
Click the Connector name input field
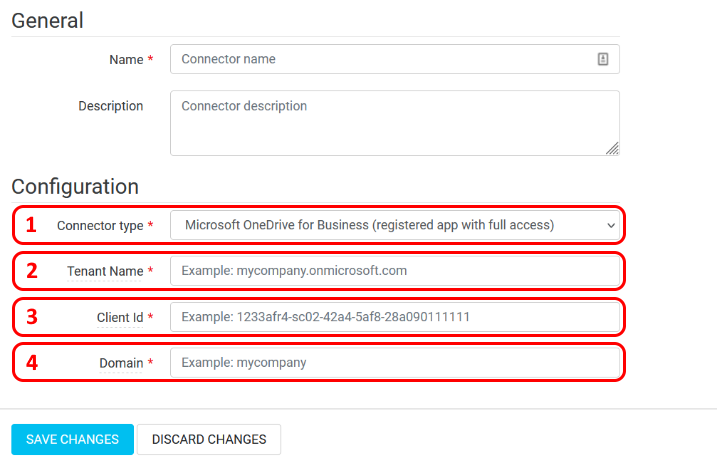pyautogui.click(x=385, y=59)
